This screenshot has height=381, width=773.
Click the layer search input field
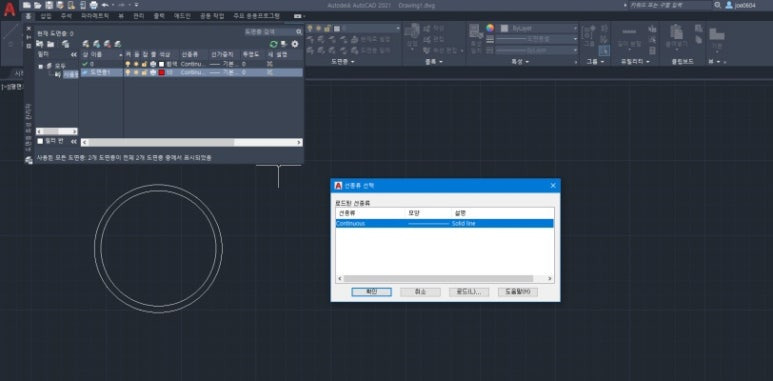(270, 32)
